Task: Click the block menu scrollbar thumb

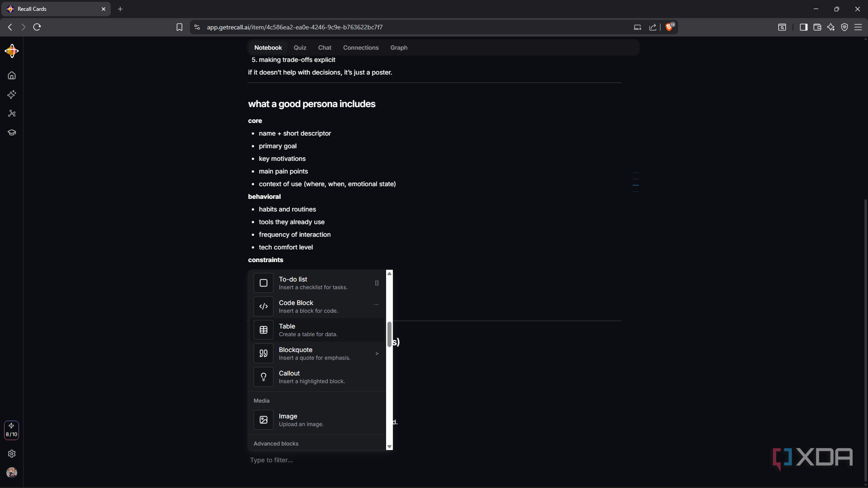Action: tap(389, 334)
